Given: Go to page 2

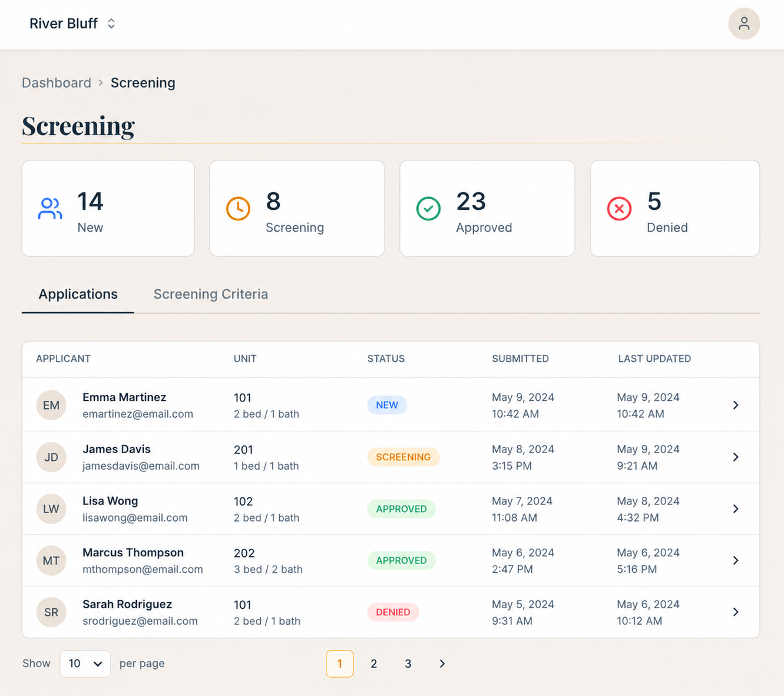Looking at the screenshot, I should tap(373, 664).
